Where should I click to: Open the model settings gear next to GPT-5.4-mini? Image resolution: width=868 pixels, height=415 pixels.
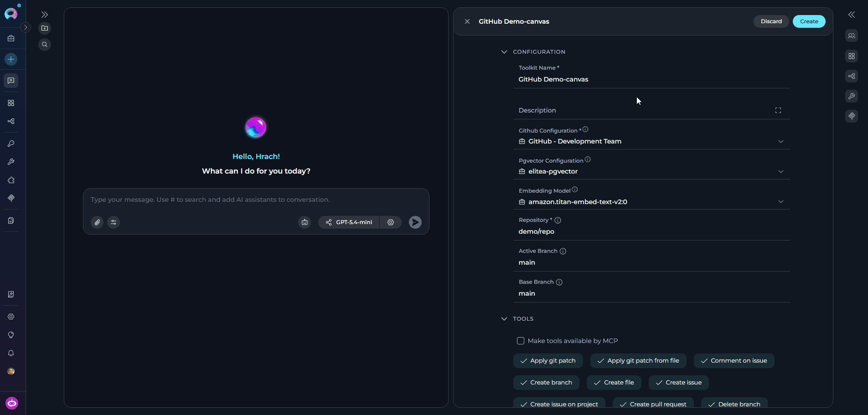pyautogui.click(x=391, y=222)
